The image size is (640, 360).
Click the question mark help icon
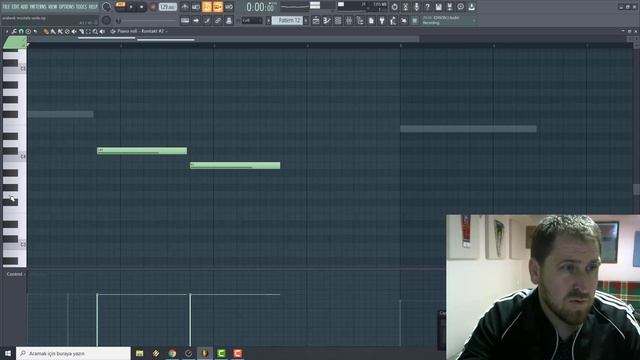click(x=427, y=7)
